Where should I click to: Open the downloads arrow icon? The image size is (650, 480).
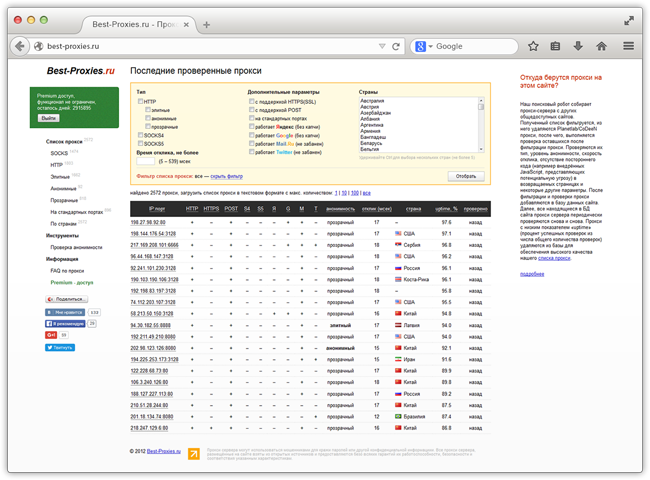click(x=578, y=46)
